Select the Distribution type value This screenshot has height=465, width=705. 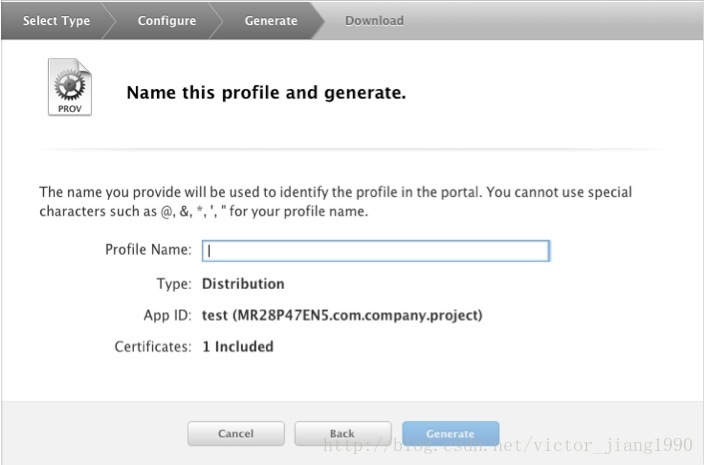[243, 284]
